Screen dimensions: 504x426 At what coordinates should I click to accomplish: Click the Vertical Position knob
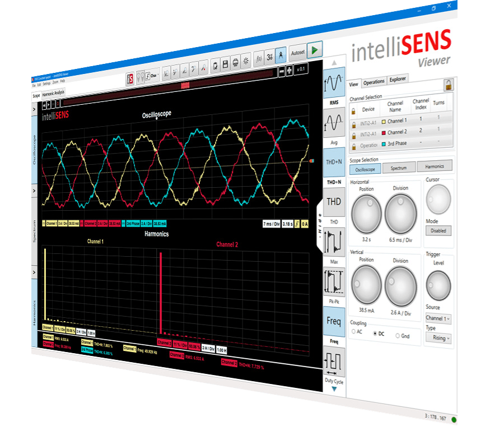point(366,285)
